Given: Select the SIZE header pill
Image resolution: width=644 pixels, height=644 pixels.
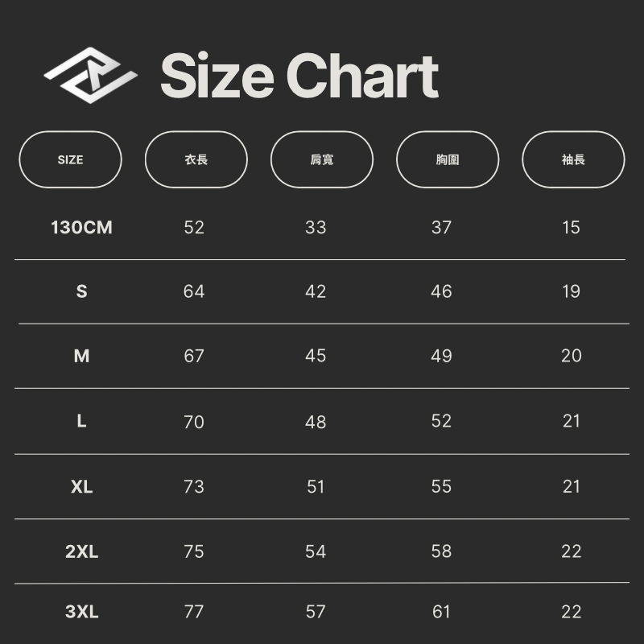Looking at the screenshot, I should (x=71, y=159).
